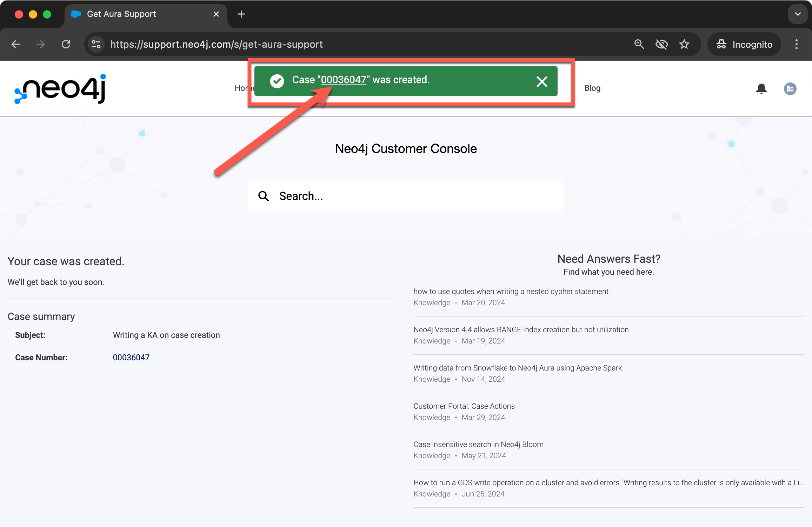The height and width of the screenshot is (527, 812).
Task: Click the address bar URL
Action: 216,44
